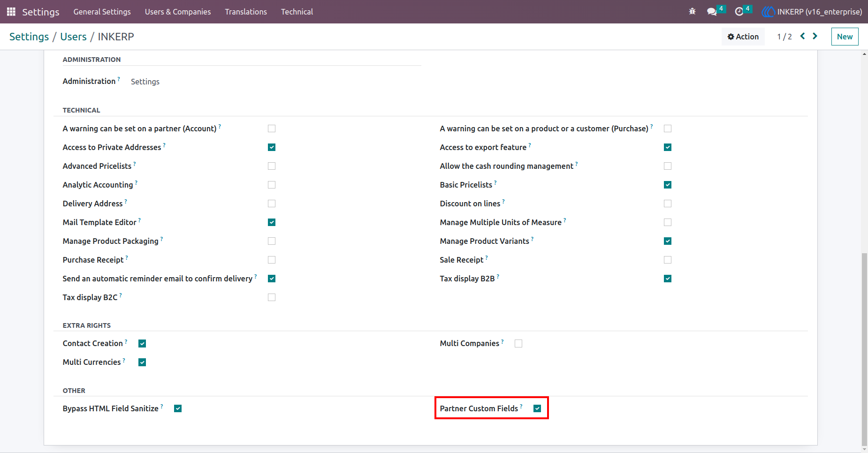
Task: Enable Multi Companies checkbox
Action: (518, 344)
